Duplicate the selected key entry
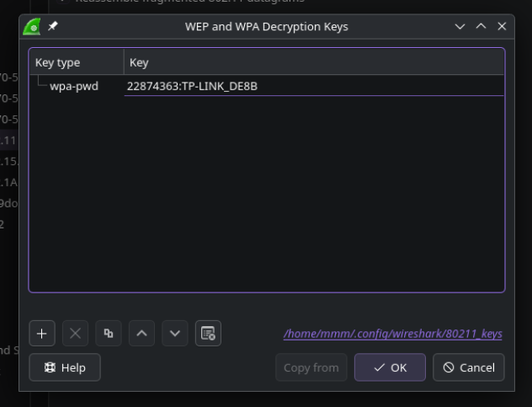This screenshot has height=407, width=532. pyautogui.click(x=108, y=333)
